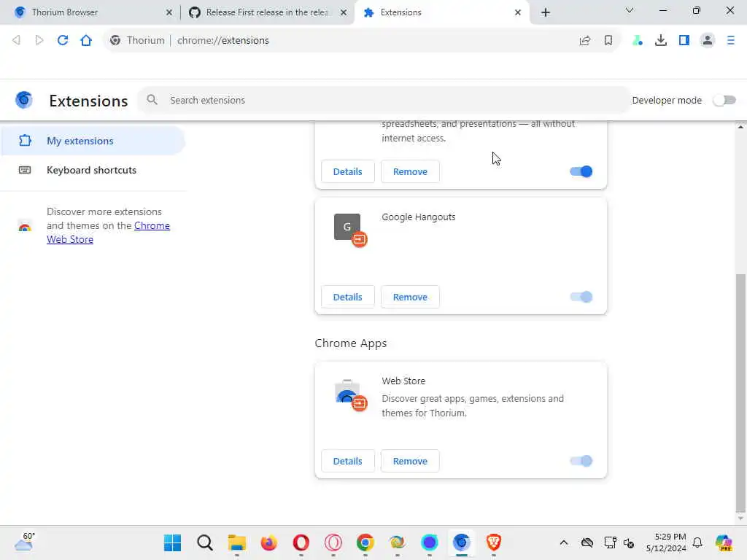Open the weather widget showing 60°
Viewport: 747px width, 560px height.
coord(24,542)
